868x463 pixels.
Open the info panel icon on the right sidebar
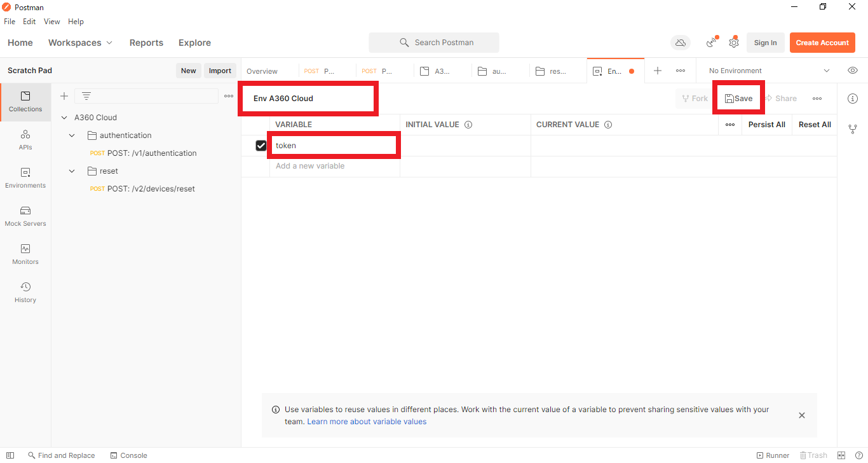pyautogui.click(x=853, y=99)
